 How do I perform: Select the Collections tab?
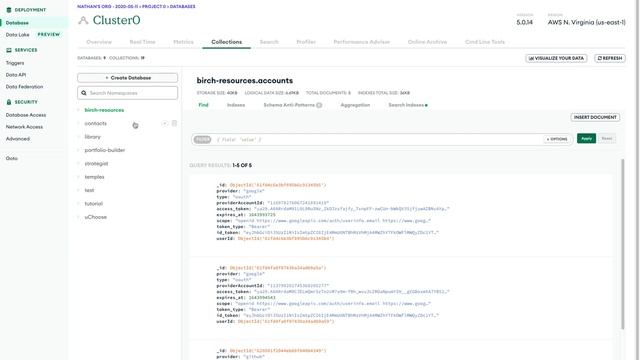point(227,42)
